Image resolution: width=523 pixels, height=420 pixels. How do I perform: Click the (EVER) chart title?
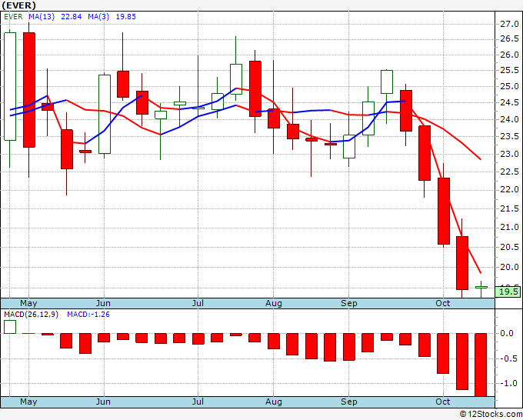point(18,5)
